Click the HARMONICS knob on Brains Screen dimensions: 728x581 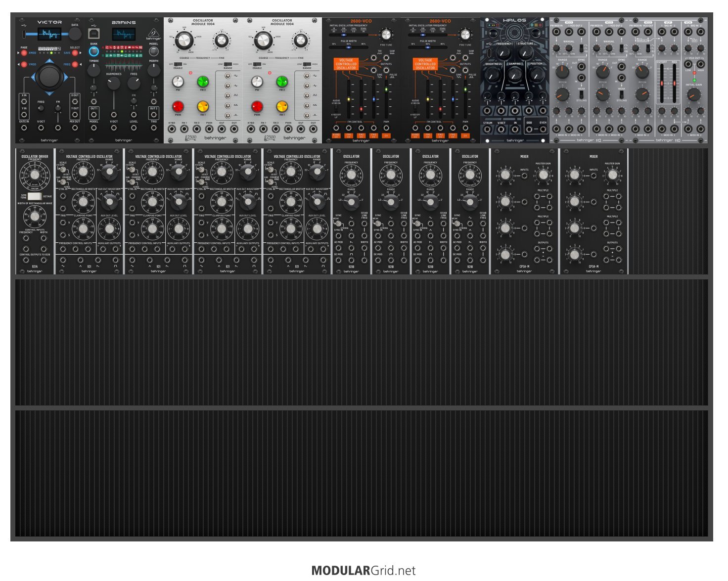pyautogui.click(x=113, y=83)
